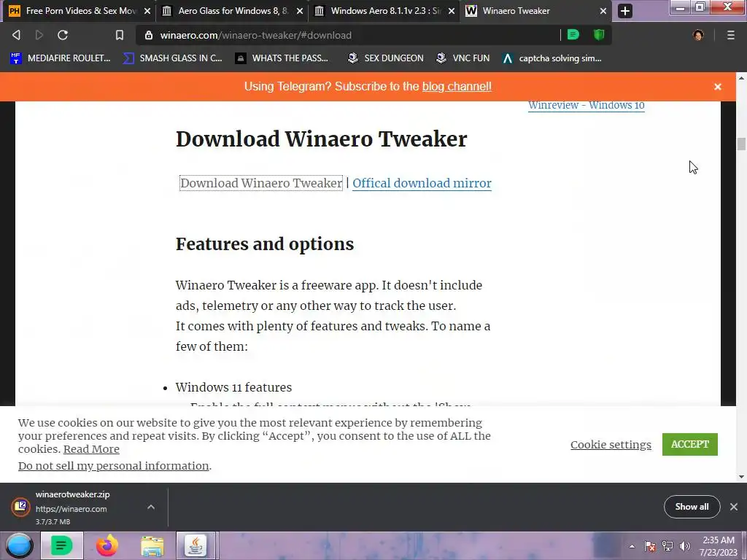This screenshot has height=560, width=747.
Task: Open the Action Center flag icon
Action: point(650,546)
